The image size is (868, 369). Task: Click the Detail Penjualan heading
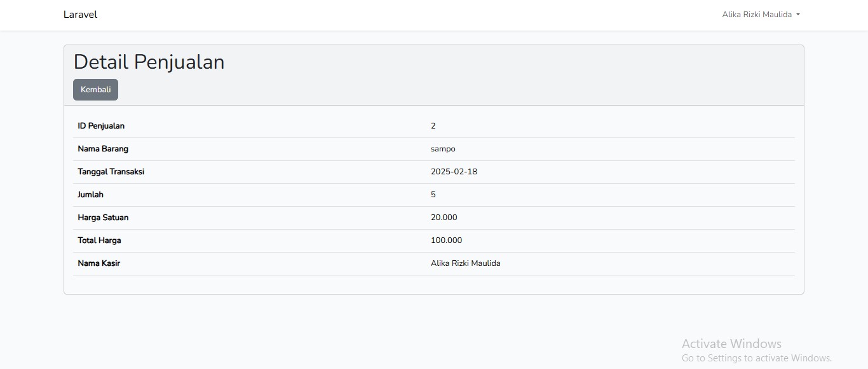tap(149, 62)
